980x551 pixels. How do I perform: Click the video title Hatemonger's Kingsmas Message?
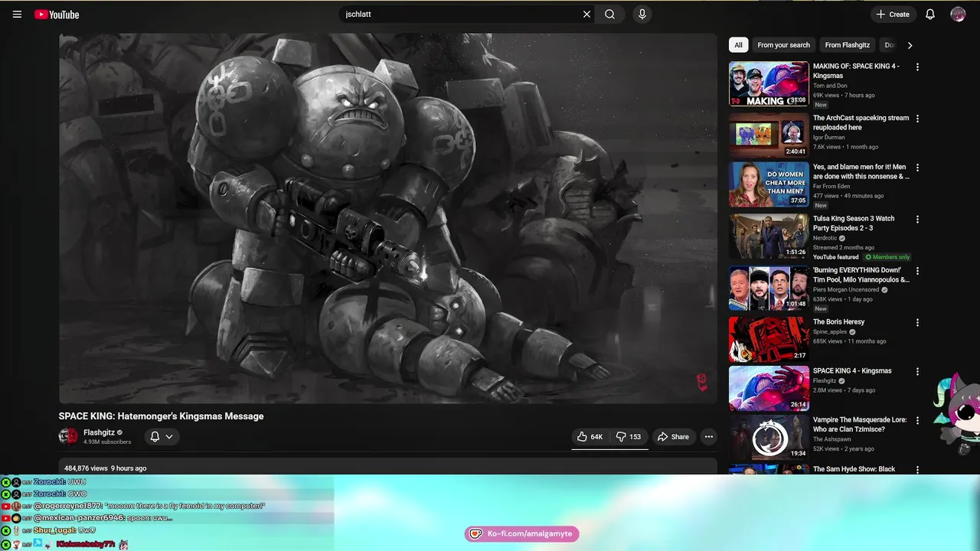click(161, 416)
